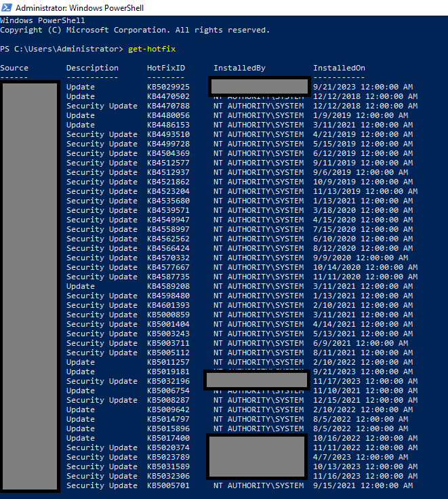Select hotfix ID KB4589208
448x499 pixels.
(168, 286)
